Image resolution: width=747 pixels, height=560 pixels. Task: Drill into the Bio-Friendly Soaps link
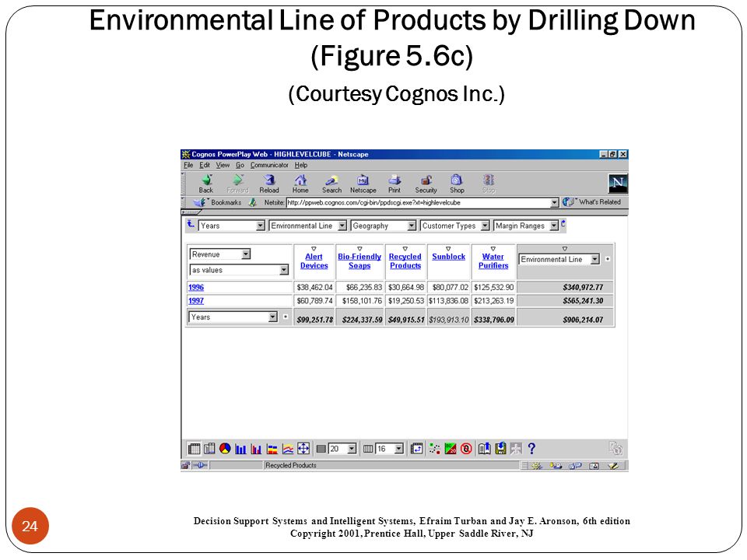pos(359,261)
